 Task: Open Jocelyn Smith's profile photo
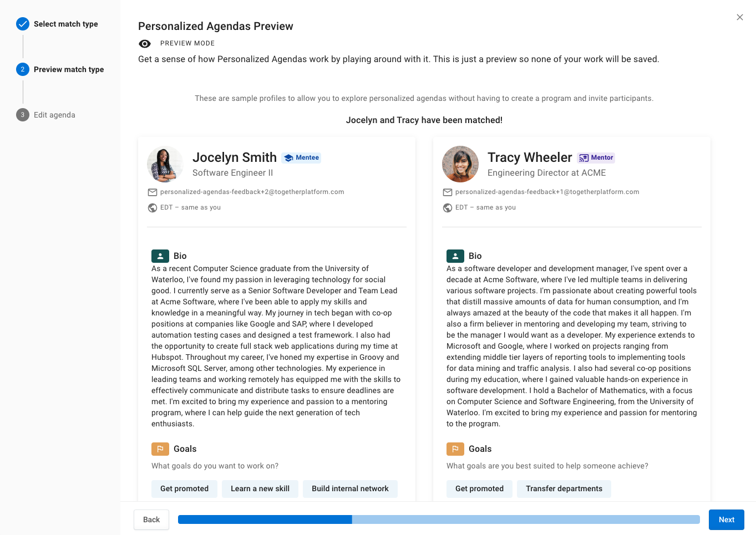(x=165, y=164)
